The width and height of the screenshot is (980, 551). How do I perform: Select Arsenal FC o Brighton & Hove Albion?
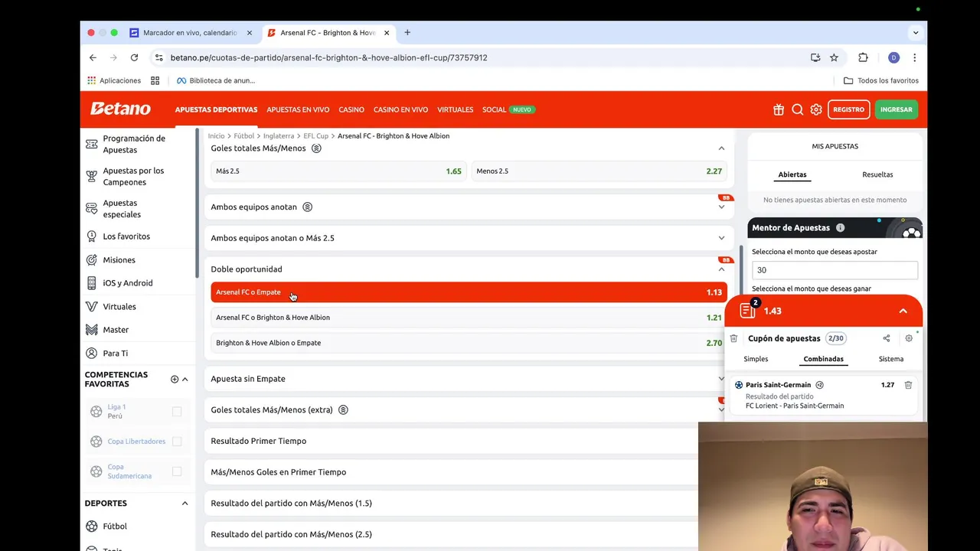469,318
